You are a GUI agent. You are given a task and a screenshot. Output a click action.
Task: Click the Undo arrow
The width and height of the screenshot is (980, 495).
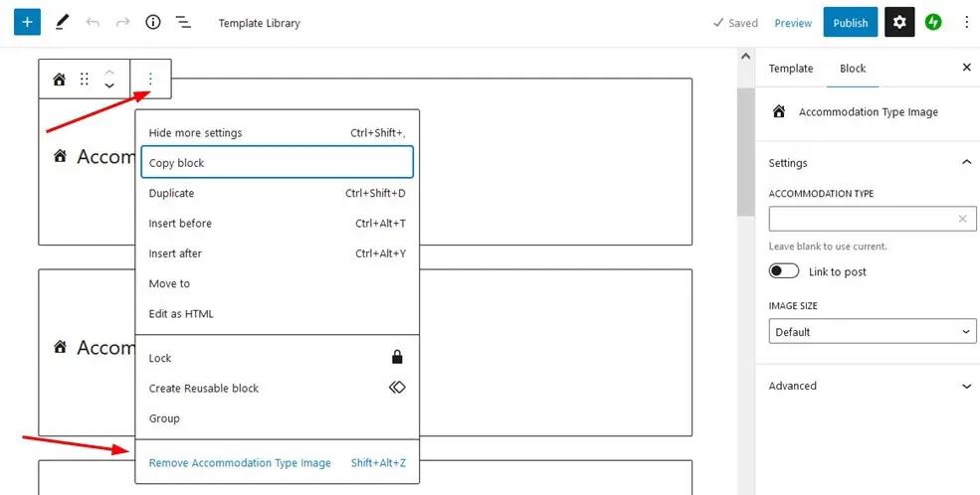(93, 23)
